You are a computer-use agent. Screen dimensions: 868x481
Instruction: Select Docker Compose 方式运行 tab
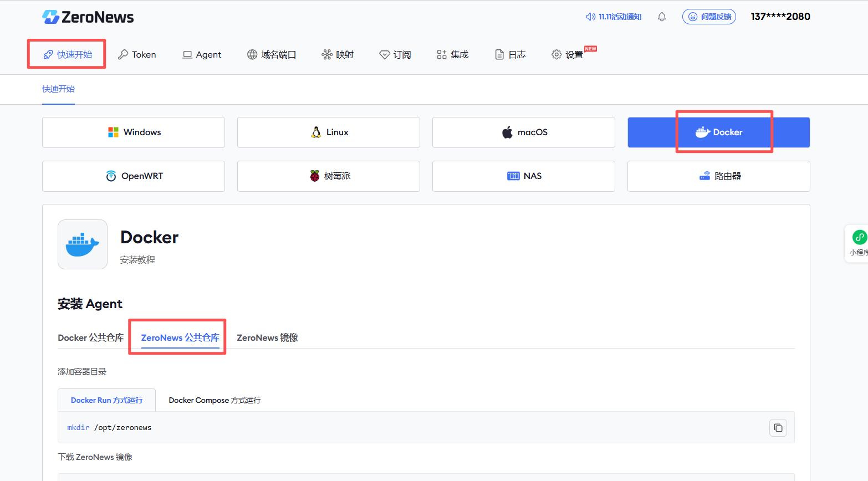[215, 400]
